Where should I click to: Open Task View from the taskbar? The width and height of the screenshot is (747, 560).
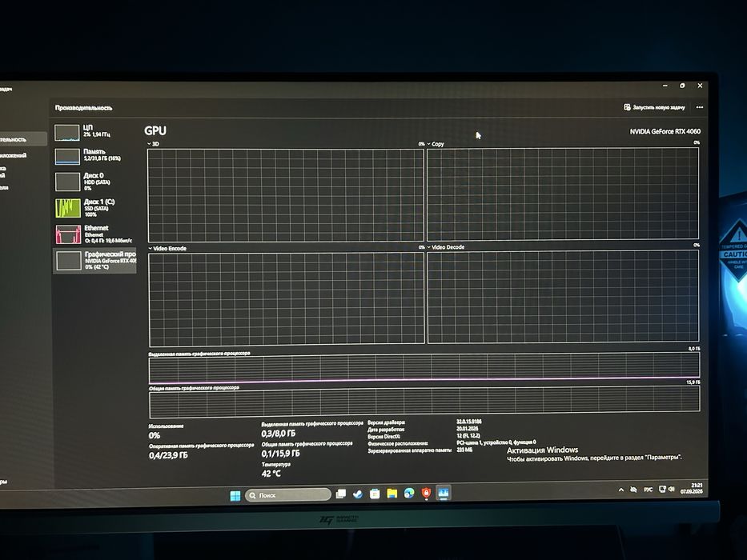[x=340, y=494]
